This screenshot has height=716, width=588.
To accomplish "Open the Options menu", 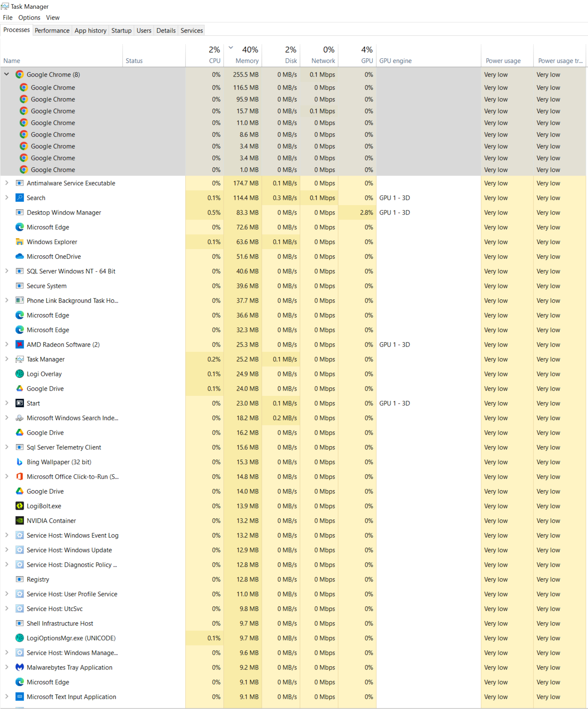I will 29,17.
